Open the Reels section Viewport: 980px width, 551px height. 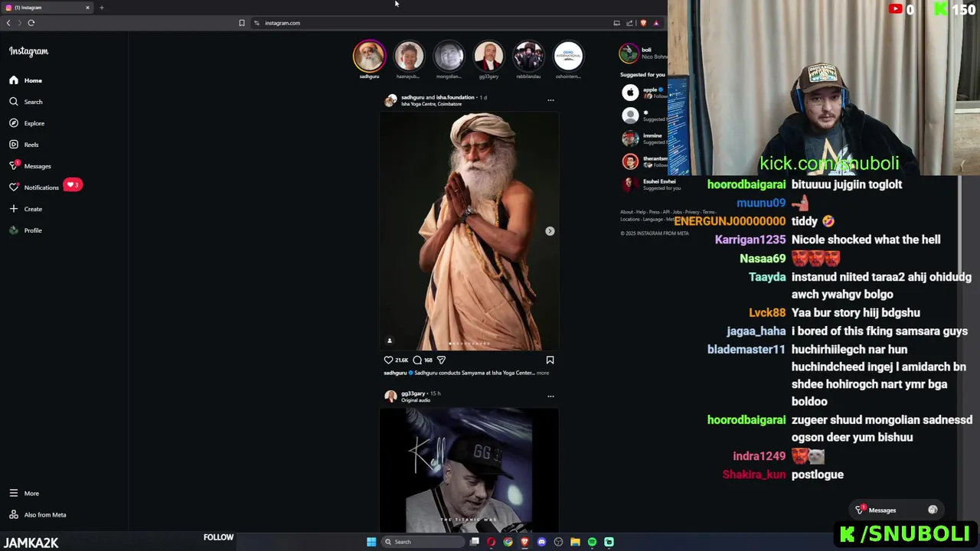[x=24, y=145]
